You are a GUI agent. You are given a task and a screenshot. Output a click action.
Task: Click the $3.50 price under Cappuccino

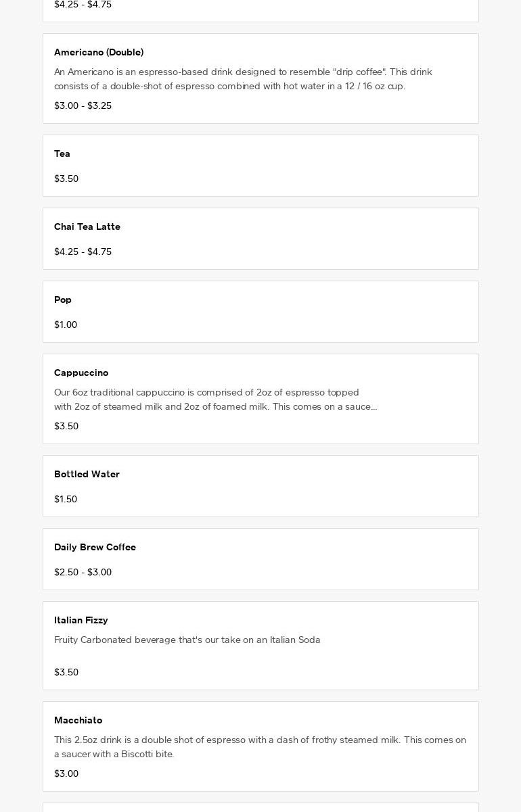point(66,426)
